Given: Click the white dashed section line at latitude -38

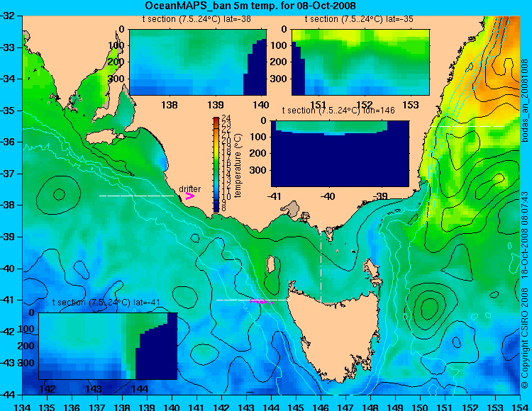Looking at the screenshot, I should pos(136,196).
